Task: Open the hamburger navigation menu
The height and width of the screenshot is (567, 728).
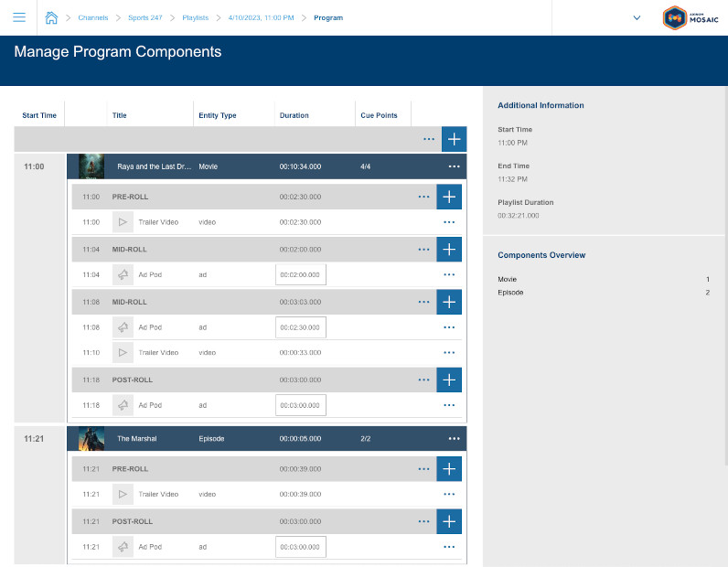Action: pyautogui.click(x=19, y=17)
